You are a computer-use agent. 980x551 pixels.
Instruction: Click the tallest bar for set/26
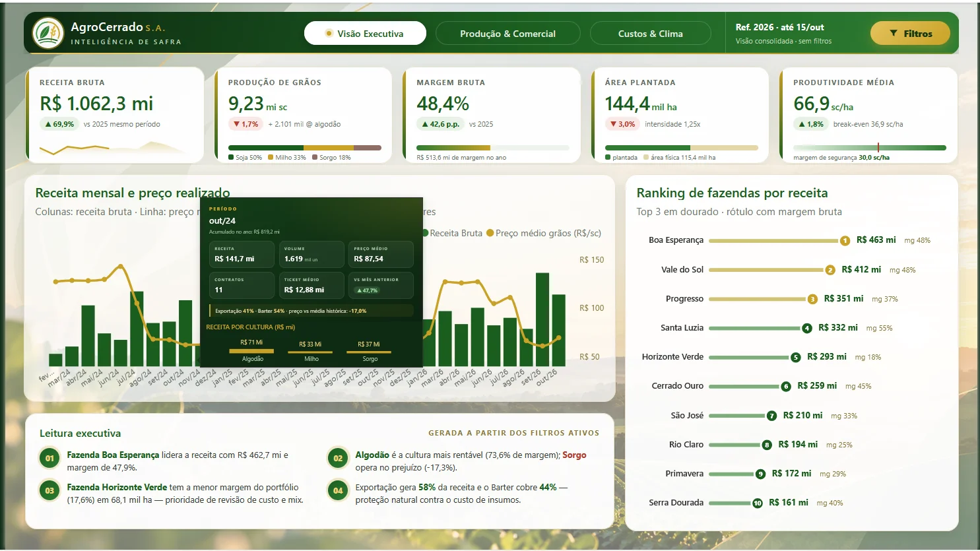point(542,319)
